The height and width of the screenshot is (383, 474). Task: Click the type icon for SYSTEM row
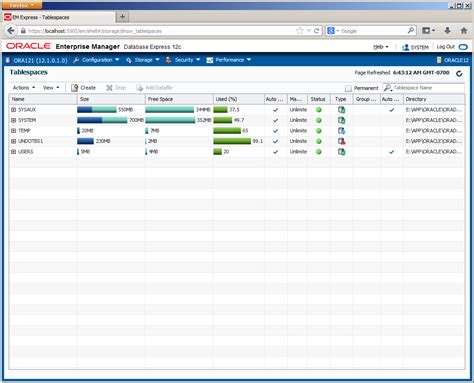[x=341, y=120]
